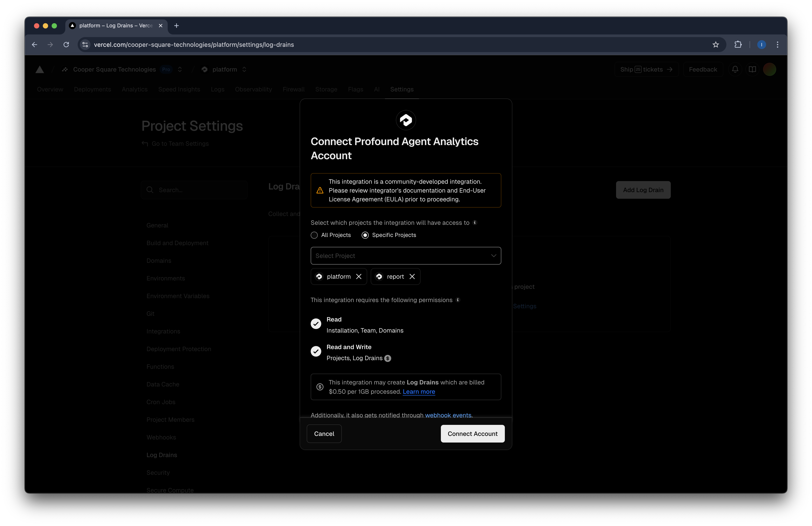Select the Specific Projects radio button

click(x=365, y=235)
